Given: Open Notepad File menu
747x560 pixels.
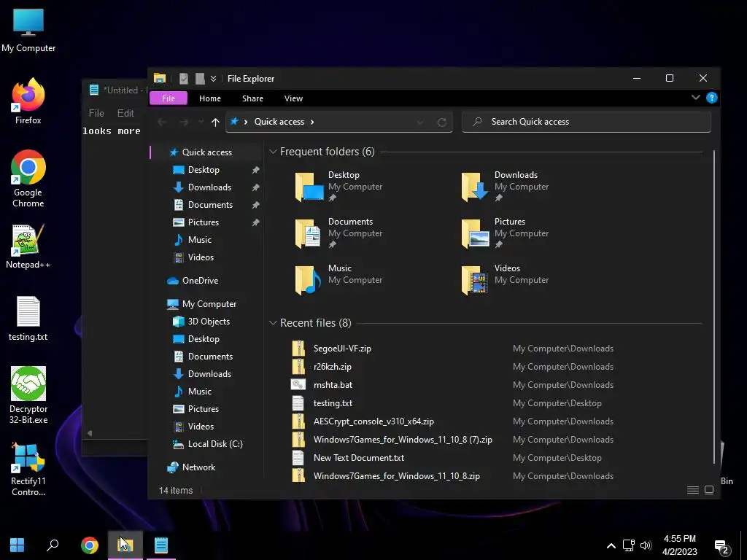Looking at the screenshot, I should (x=96, y=113).
